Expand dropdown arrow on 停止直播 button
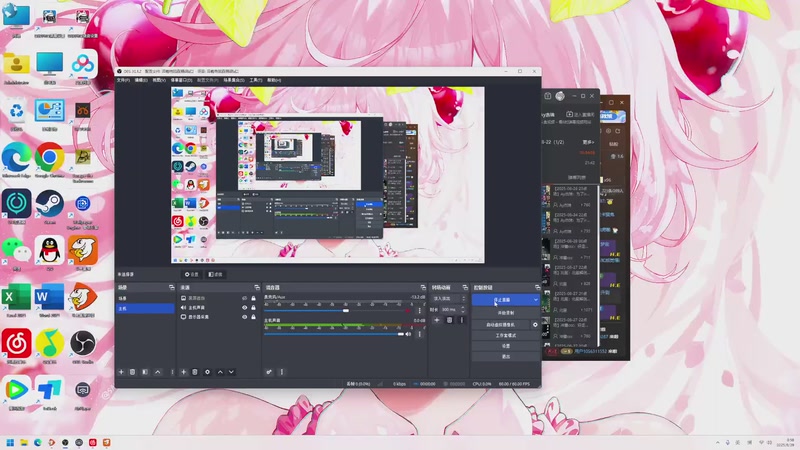Screen dimensions: 800x450 coord(535,300)
